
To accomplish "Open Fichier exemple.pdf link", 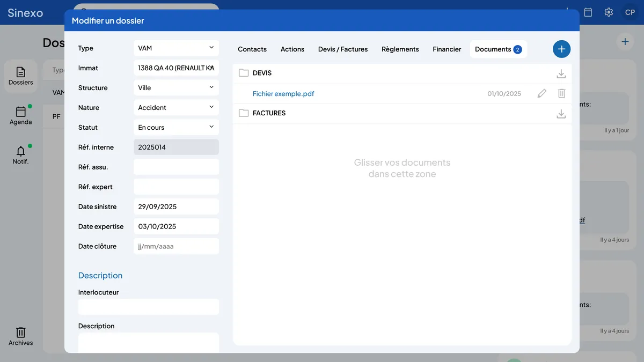I will (283, 94).
